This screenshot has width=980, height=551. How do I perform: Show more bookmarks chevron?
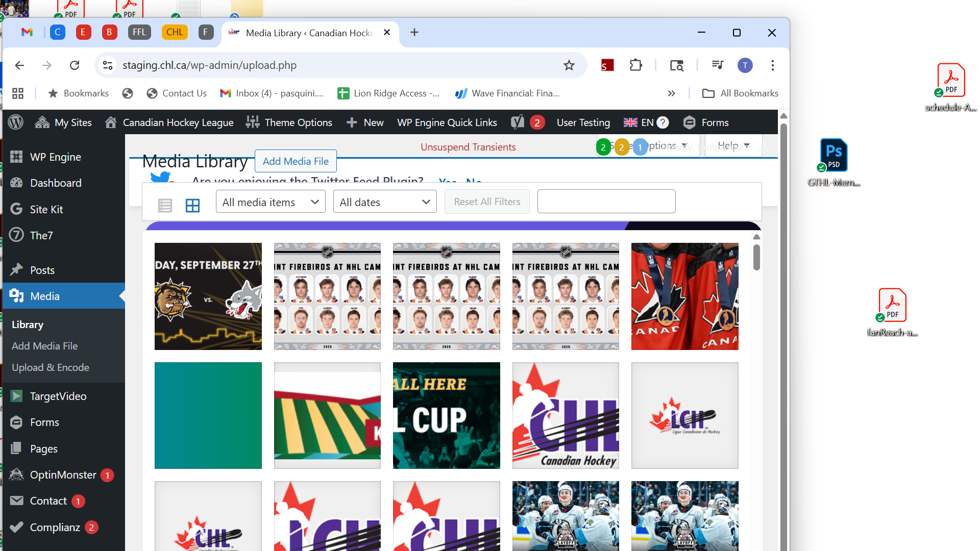point(671,93)
